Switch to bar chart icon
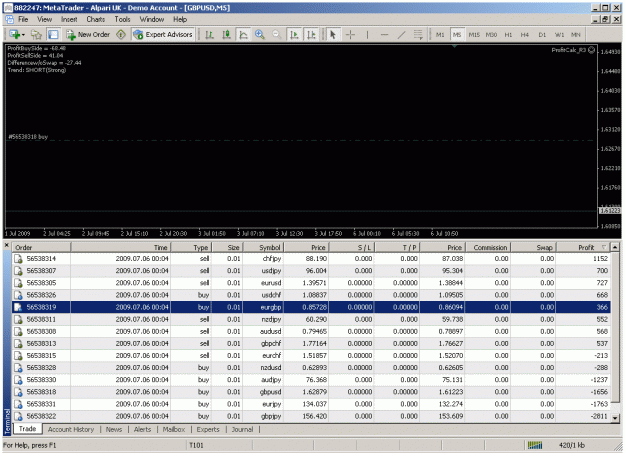This screenshot has height=453, width=625. click(x=209, y=35)
